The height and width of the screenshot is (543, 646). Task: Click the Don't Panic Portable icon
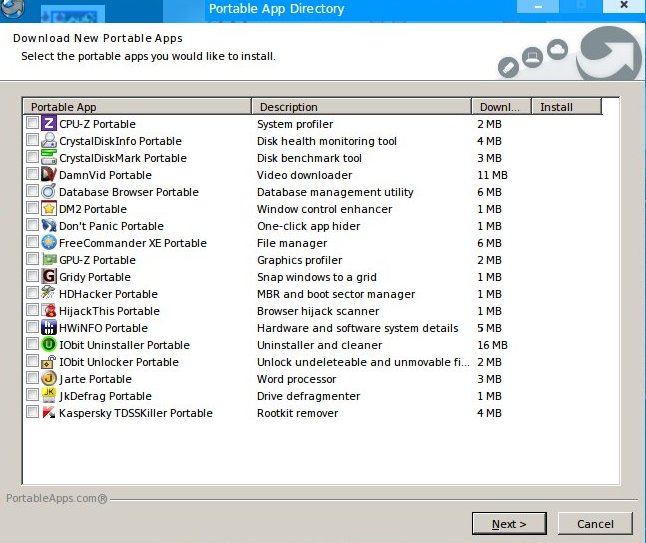[x=49, y=225]
